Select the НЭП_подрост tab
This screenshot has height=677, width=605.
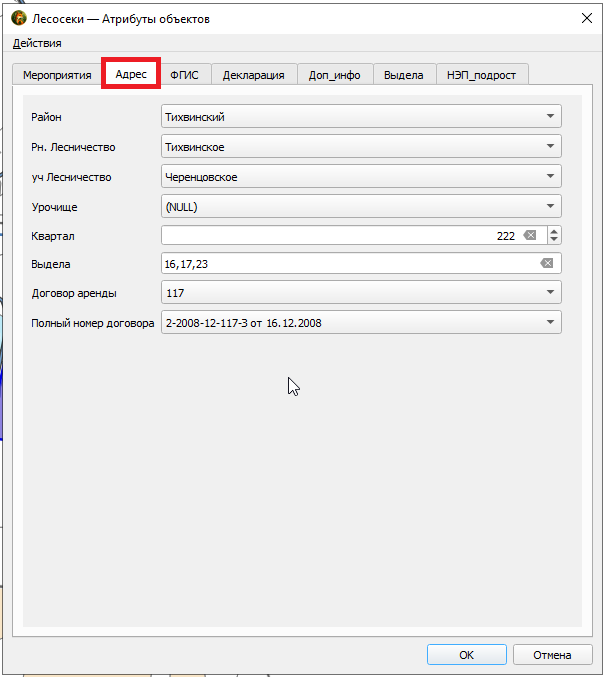481,75
